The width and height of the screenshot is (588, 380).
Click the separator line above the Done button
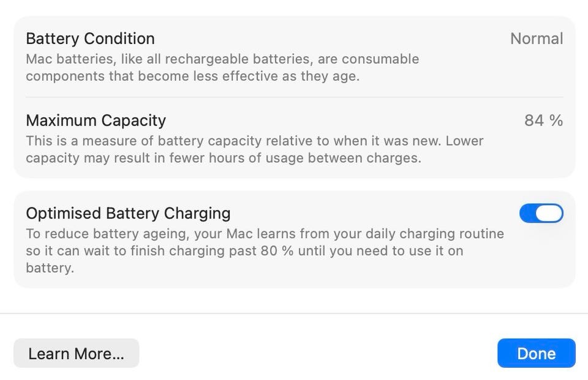tap(294, 313)
